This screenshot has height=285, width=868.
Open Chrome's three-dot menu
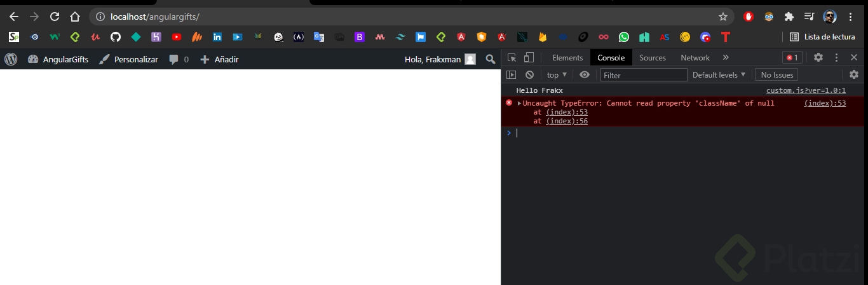(851, 17)
